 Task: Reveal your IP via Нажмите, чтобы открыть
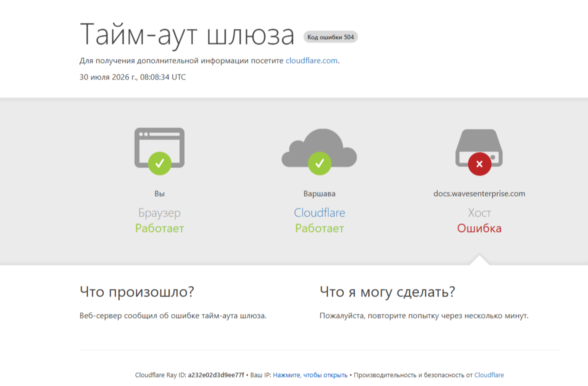coord(310,374)
